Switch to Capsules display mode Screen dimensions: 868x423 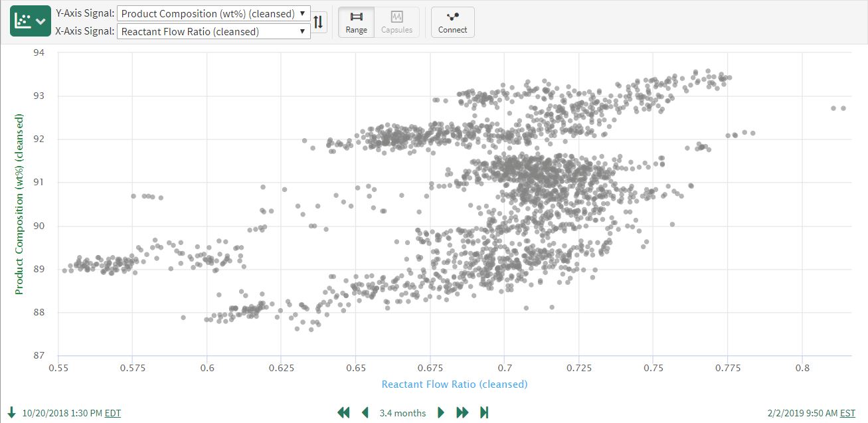396,22
